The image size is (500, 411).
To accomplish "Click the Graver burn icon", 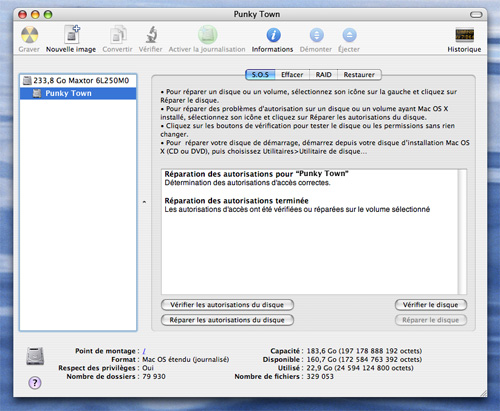I will click(29, 35).
